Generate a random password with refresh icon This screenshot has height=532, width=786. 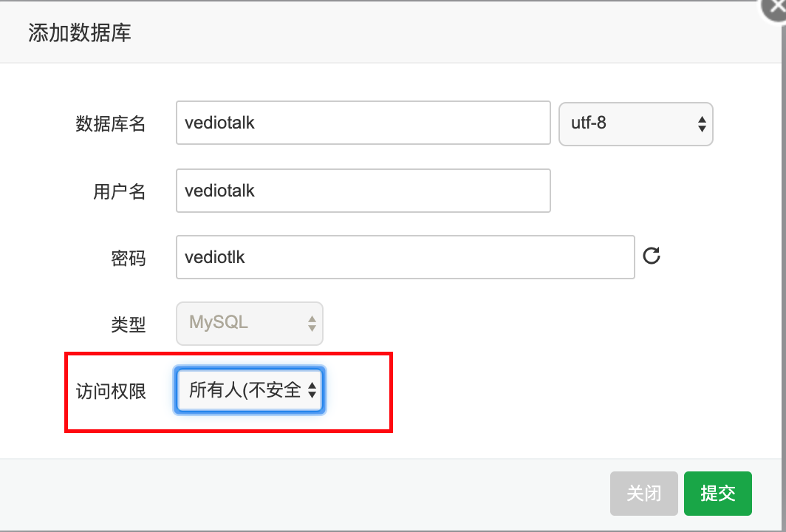(x=651, y=256)
